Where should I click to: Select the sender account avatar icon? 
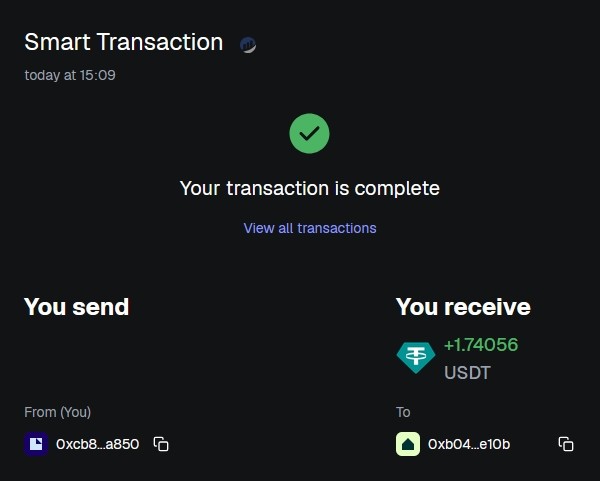(36, 444)
